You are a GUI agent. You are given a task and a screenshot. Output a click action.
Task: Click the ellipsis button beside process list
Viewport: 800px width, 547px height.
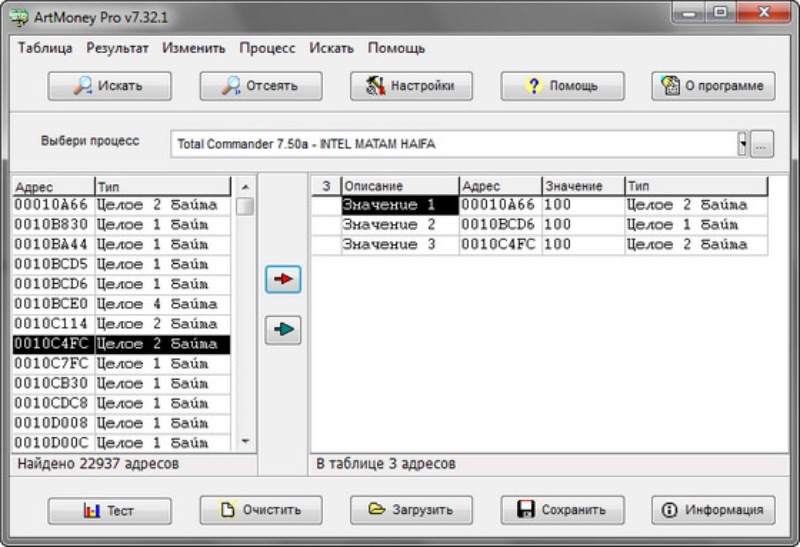[x=762, y=144]
